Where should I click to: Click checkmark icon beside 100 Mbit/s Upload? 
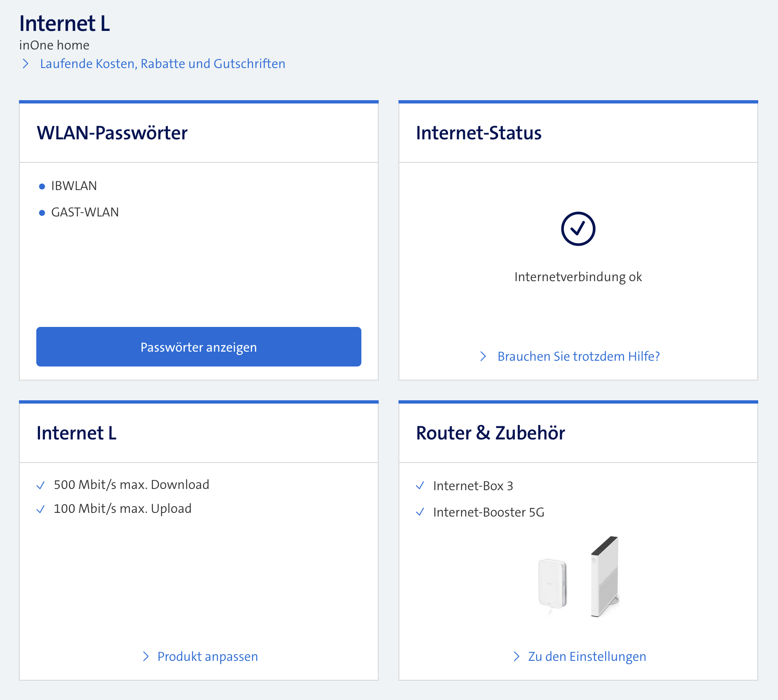[x=40, y=509]
